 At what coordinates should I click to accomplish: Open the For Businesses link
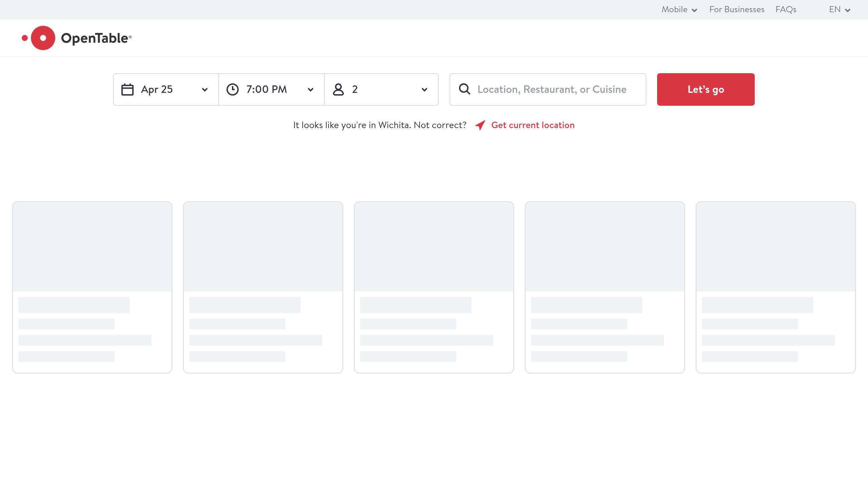point(737,9)
